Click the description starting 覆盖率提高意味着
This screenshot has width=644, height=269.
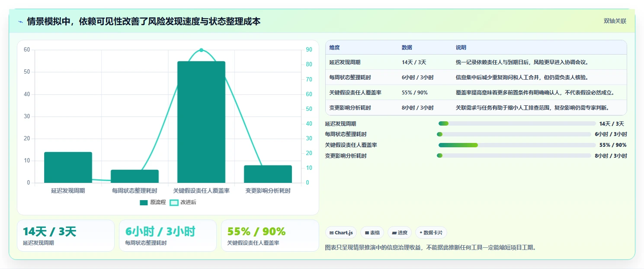pos(535,93)
